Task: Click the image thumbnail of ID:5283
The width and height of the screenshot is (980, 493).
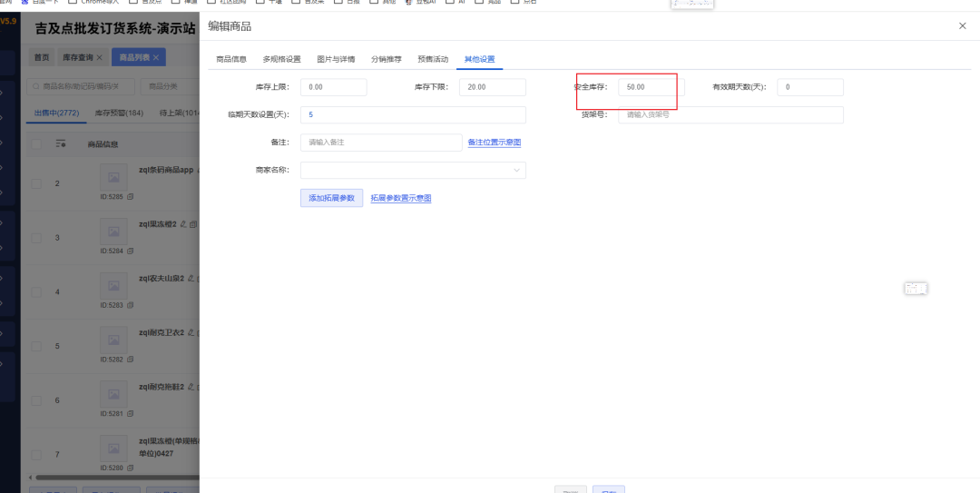Action: pos(113,286)
